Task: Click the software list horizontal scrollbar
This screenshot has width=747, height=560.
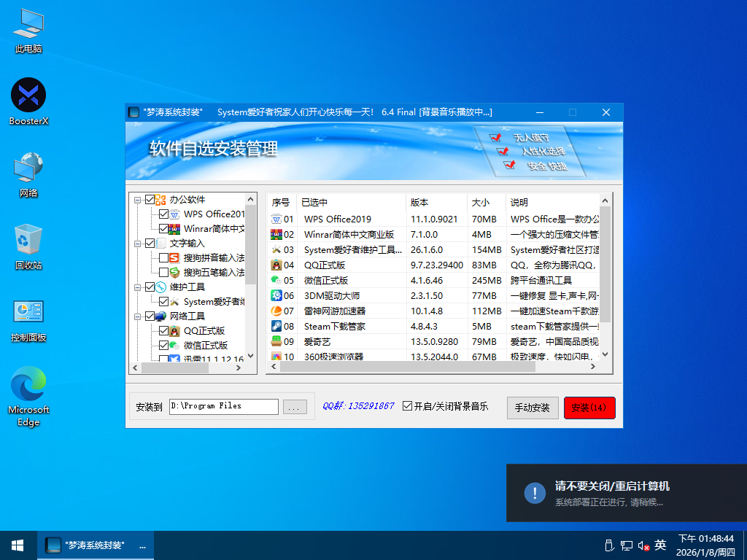Action: 409,366
